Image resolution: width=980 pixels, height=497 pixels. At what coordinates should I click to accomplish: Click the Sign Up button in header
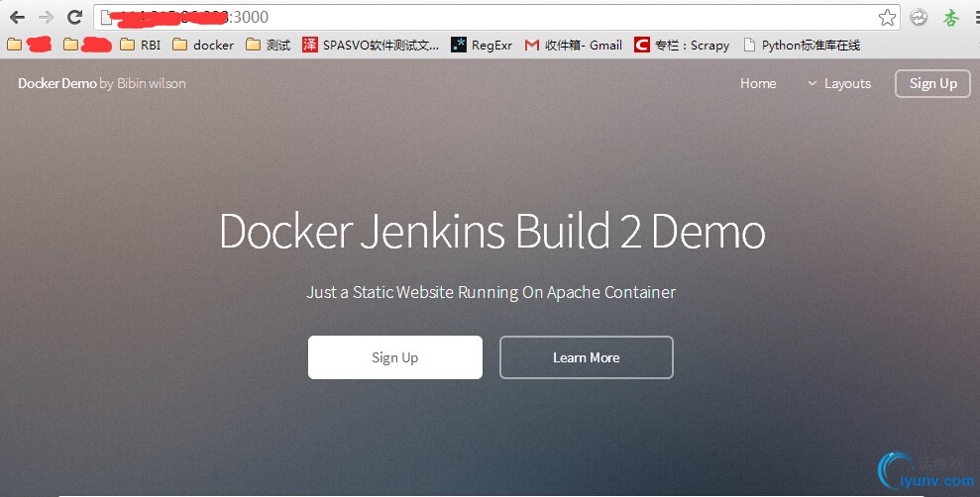coord(932,84)
